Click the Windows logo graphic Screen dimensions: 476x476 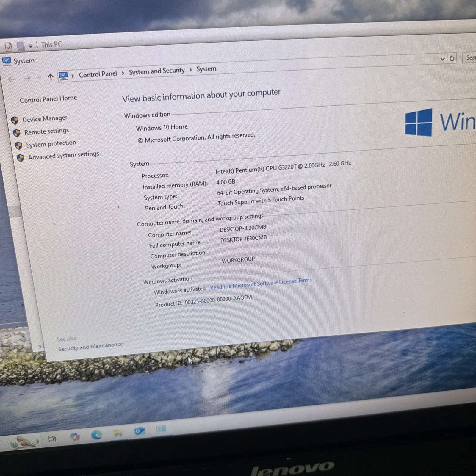419,122
